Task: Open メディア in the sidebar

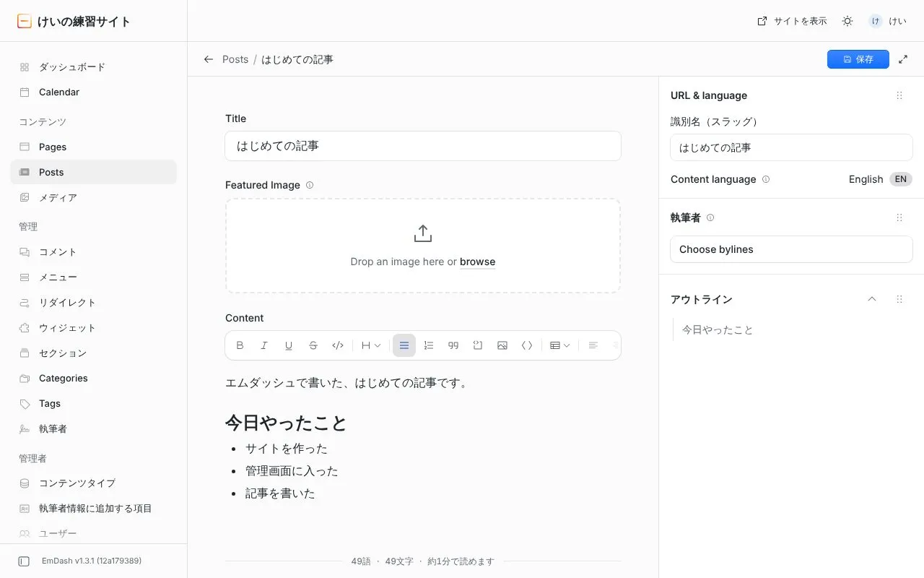Action: point(93,198)
